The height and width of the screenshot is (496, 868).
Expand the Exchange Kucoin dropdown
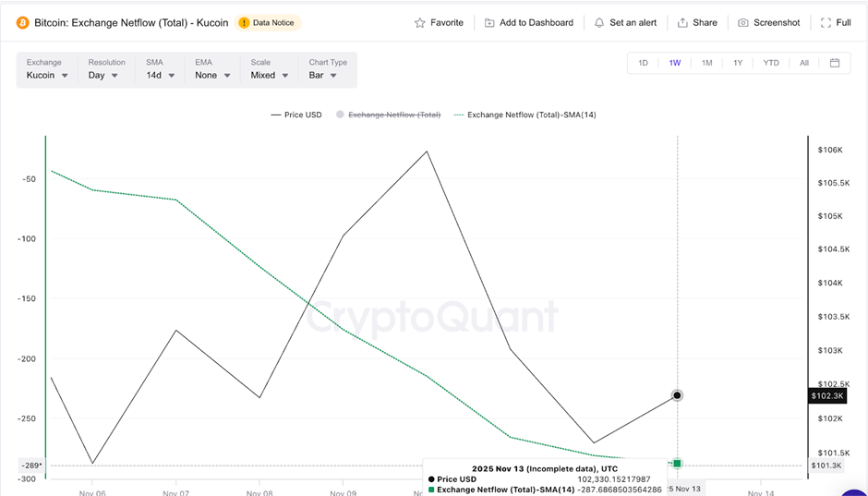coord(47,75)
